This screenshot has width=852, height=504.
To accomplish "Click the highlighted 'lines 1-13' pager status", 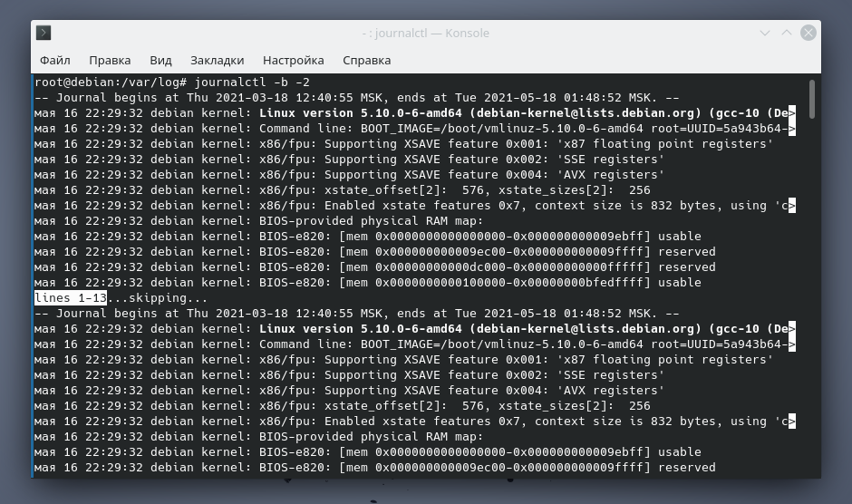I will pos(71,298).
